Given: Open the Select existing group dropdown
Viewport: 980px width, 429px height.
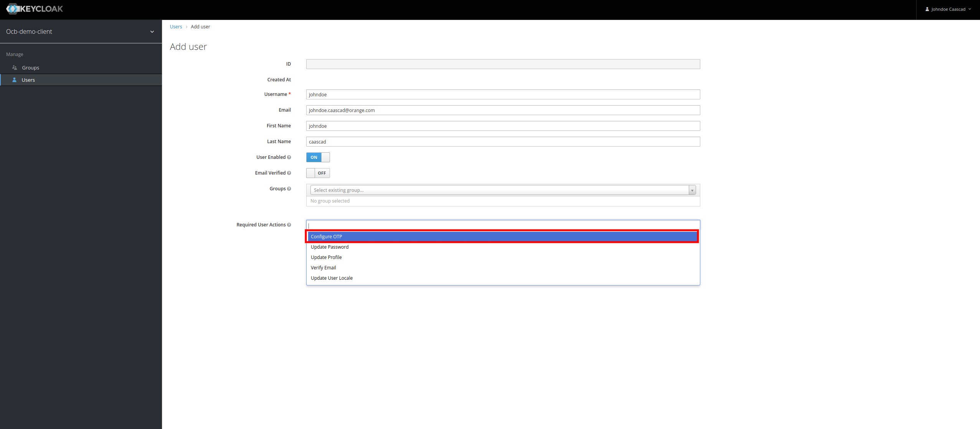Looking at the screenshot, I should click(x=503, y=190).
